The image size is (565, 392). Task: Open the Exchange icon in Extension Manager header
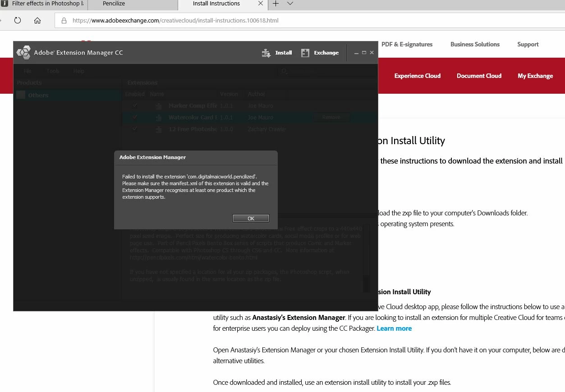(305, 53)
